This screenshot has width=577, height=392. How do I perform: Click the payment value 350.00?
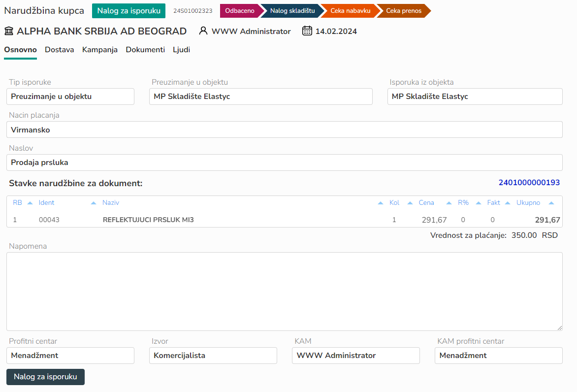(x=524, y=235)
